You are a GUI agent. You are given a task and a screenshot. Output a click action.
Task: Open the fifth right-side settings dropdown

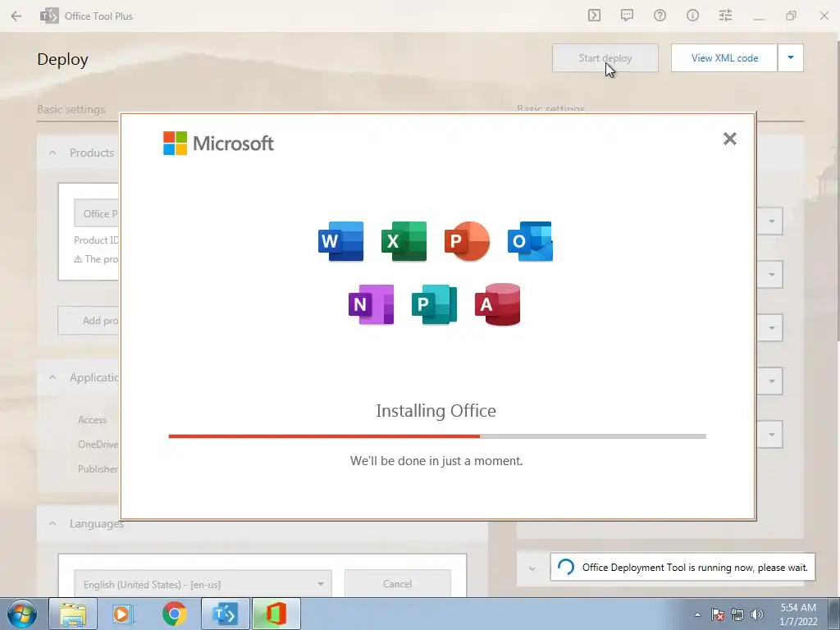point(769,435)
